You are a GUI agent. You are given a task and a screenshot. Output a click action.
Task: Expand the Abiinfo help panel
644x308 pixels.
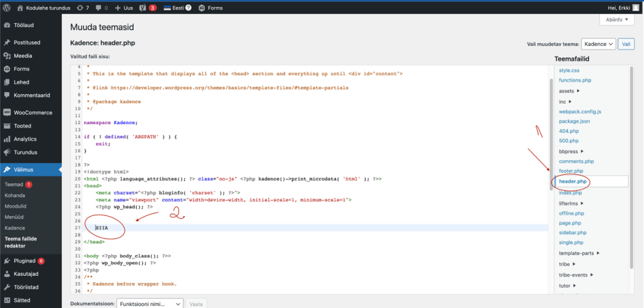pyautogui.click(x=620, y=20)
